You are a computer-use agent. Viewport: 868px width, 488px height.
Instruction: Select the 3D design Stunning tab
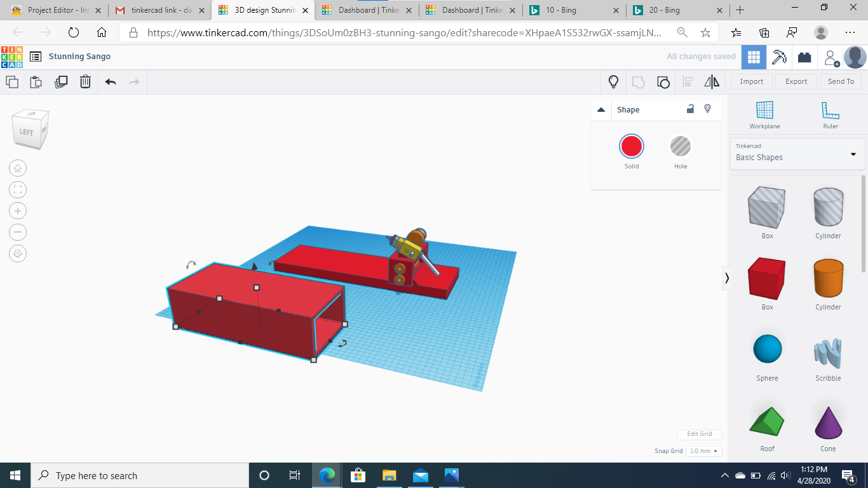click(263, 10)
